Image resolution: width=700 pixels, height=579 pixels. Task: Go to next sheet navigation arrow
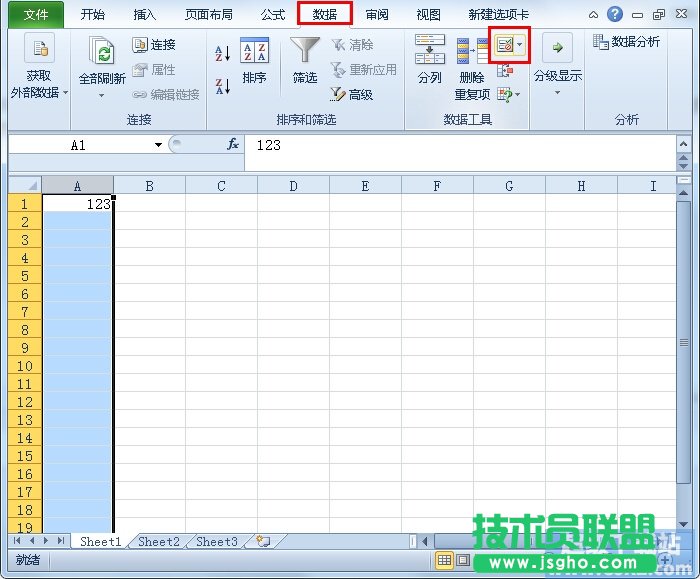pyautogui.click(x=46, y=541)
